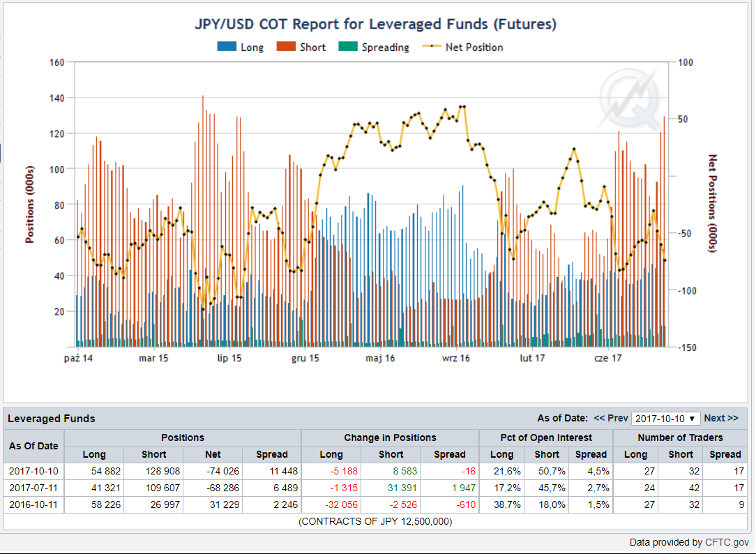The height and width of the screenshot is (554, 756).
Task: Go to previous report with << Prev
Action: click(x=611, y=418)
